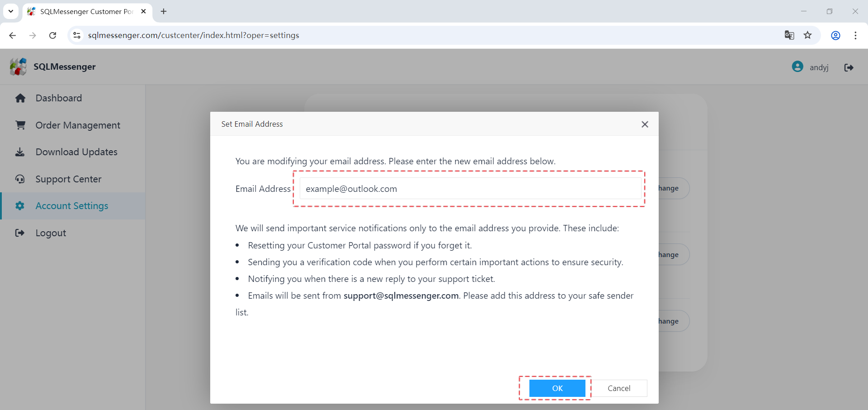The image size is (868, 410).
Task: Close the Set Email Address dialog
Action: 645,124
